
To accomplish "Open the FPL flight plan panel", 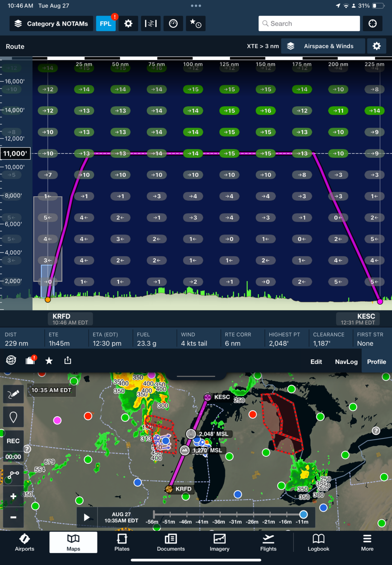I will (106, 23).
